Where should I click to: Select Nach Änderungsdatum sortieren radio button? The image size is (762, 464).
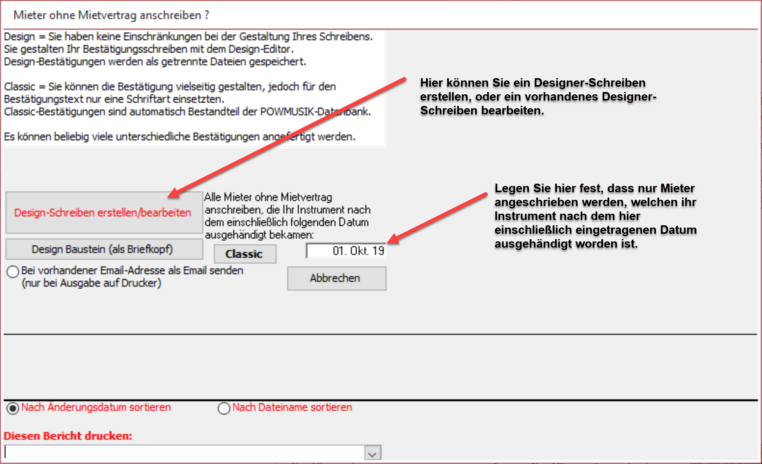coord(12,408)
